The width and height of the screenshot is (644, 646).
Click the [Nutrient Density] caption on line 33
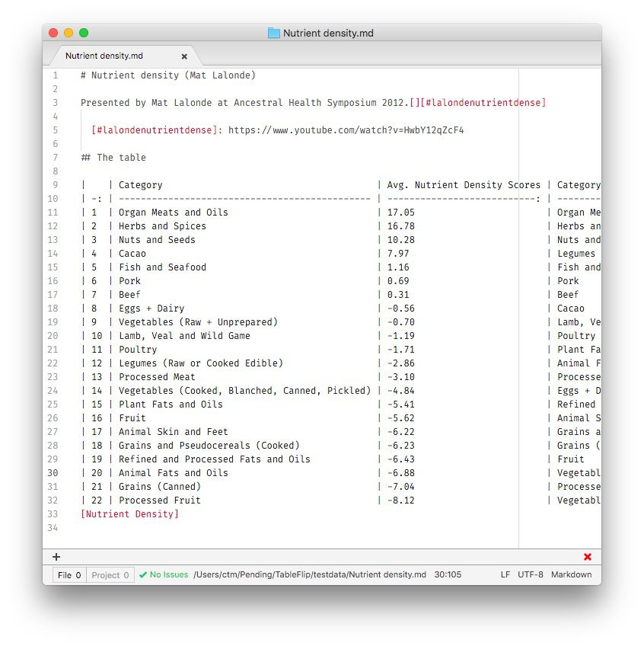click(129, 514)
